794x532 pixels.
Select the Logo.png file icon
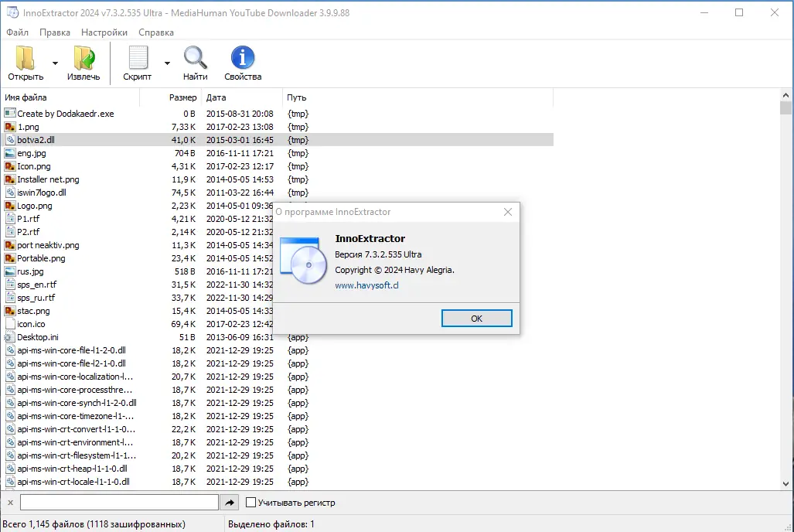coord(9,206)
